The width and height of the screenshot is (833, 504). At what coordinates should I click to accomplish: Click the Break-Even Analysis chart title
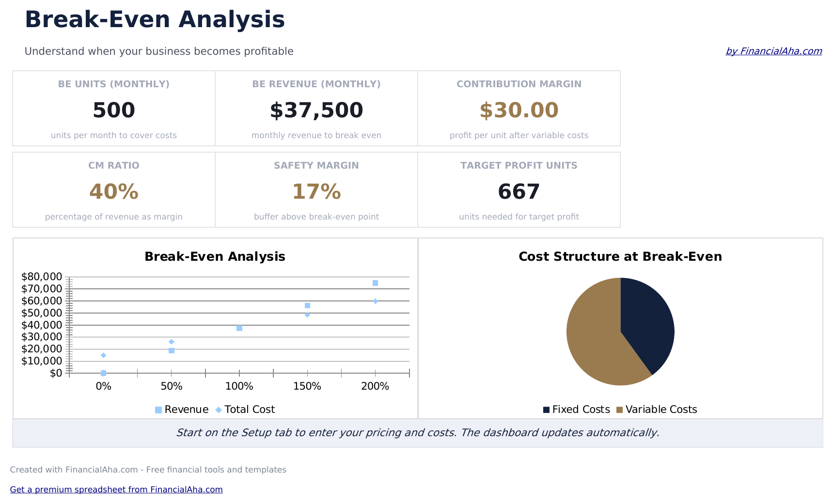215,256
